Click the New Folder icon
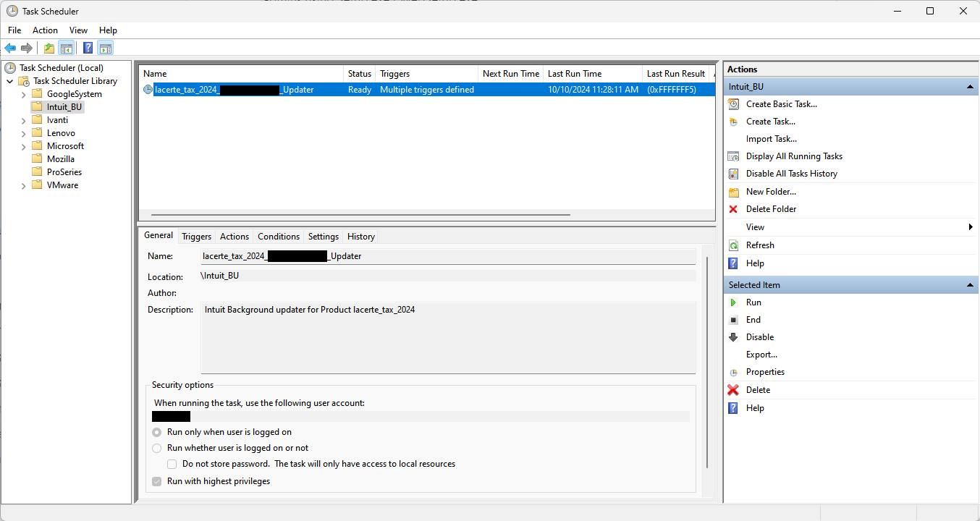Image resolution: width=980 pixels, height=521 pixels. (x=733, y=192)
